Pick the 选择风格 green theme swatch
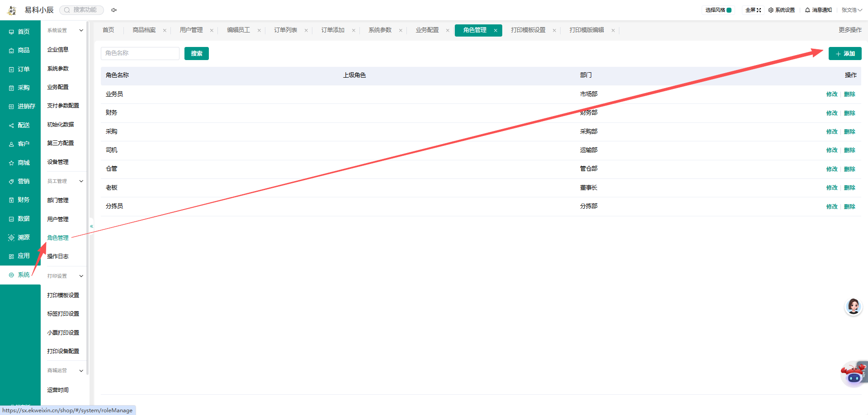Image resolution: width=868 pixels, height=415 pixels. tap(729, 10)
